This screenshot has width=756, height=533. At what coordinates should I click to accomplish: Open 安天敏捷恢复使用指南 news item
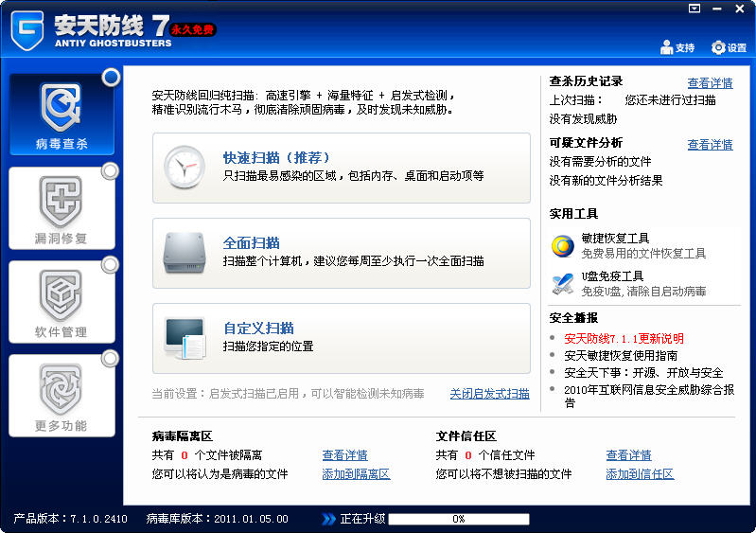[621, 356]
